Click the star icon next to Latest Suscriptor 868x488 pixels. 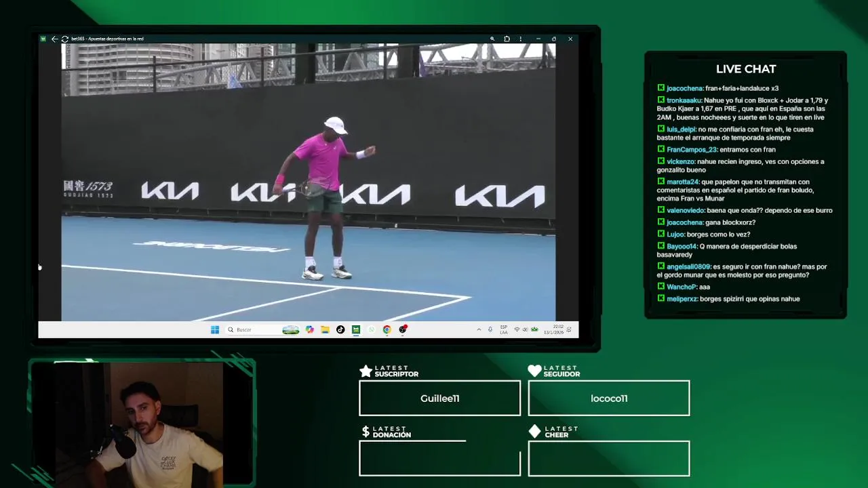tap(366, 371)
